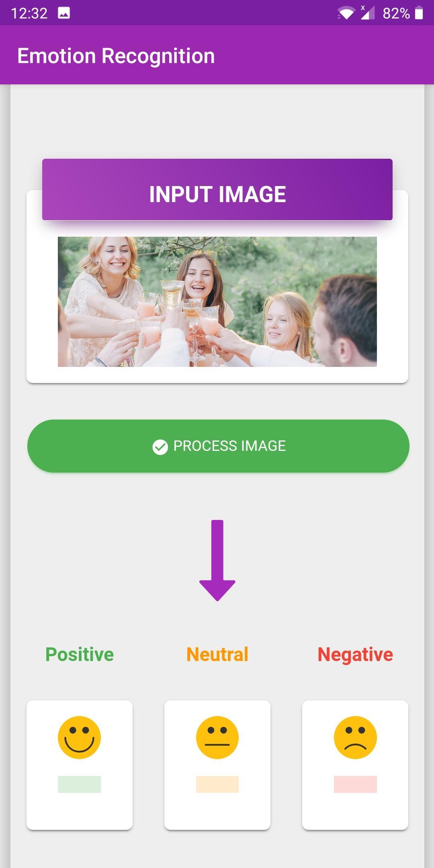Tap the image notification icon in status bar
The height and width of the screenshot is (868, 434).
[x=64, y=13]
